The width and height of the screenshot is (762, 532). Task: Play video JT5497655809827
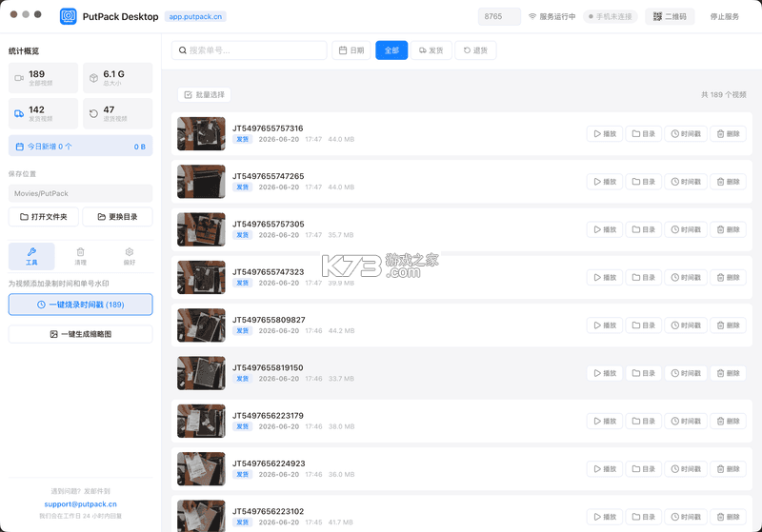click(x=605, y=325)
